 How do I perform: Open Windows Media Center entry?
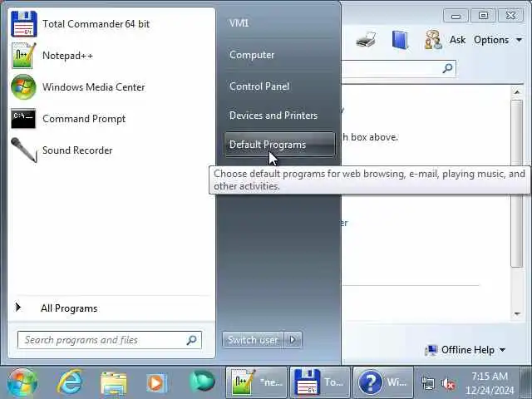(111, 87)
